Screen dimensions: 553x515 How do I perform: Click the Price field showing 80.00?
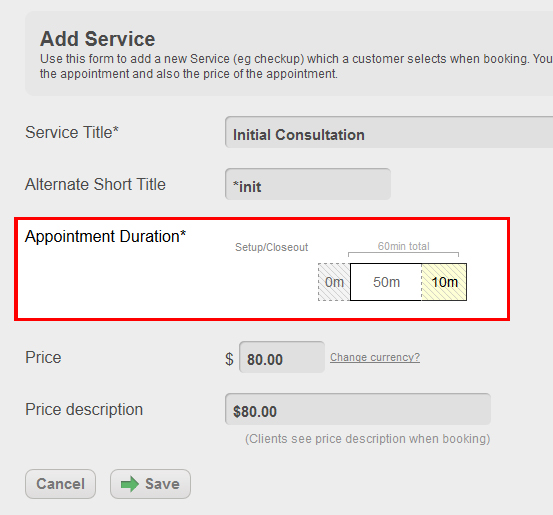point(282,357)
